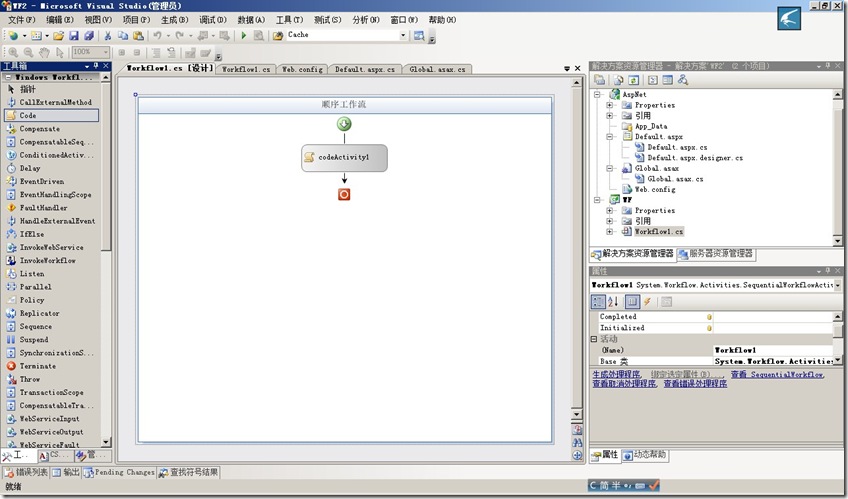Click Refresh in Solution Explorer toolbar
Image resolution: width=848 pixels, height=499 pixels.
click(x=634, y=80)
